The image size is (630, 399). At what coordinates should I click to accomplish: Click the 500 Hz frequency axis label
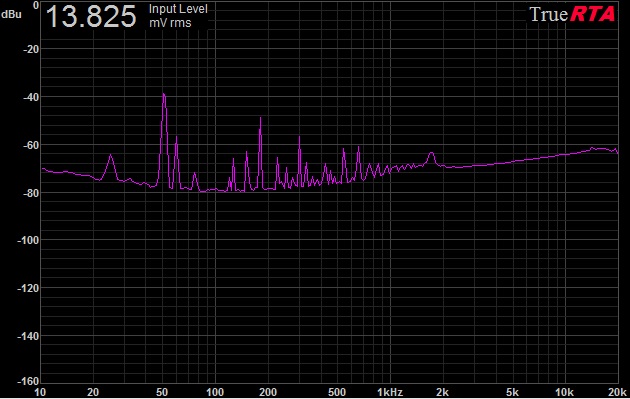337,392
